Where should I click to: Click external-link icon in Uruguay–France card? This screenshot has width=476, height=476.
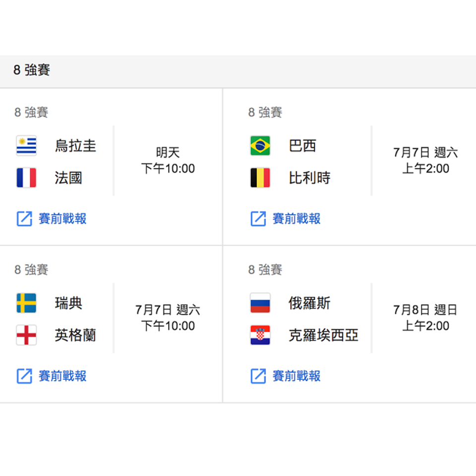[x=24, y=219]
